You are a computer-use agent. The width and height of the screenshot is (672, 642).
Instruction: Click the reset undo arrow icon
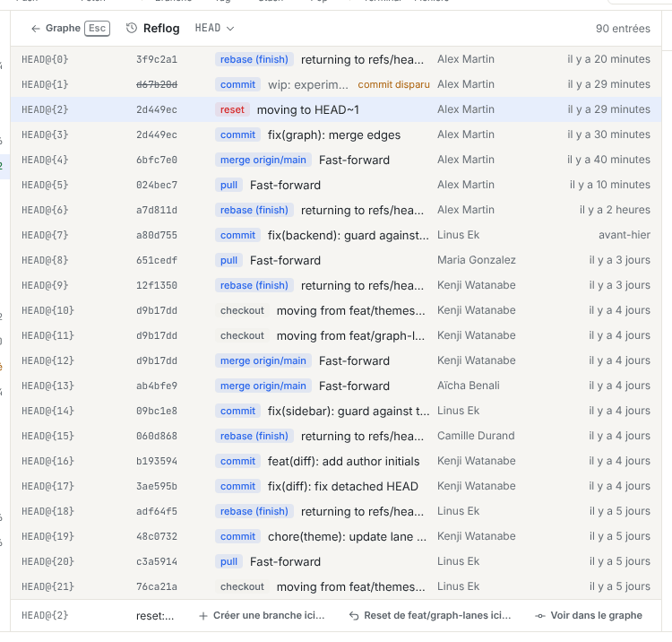tap(354, 616)
